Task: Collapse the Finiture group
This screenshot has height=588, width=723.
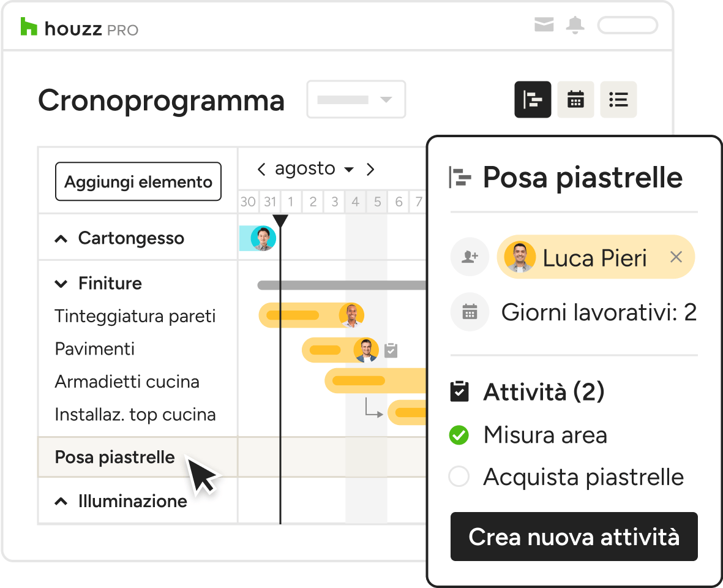Action: [x=61, y=284]
